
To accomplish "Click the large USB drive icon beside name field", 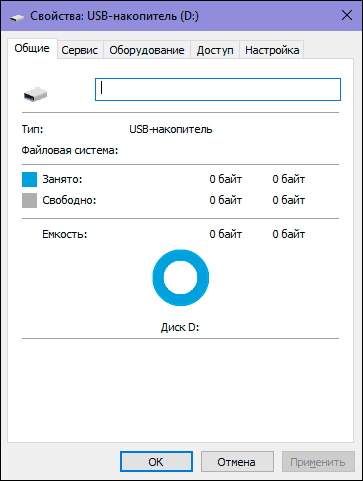I will coord(35,94).
